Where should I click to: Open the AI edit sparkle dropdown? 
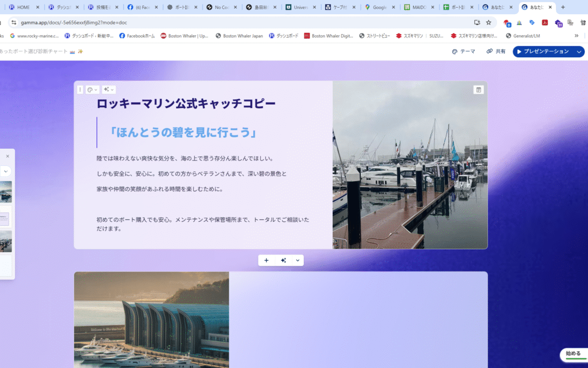pyautogui.click(x=109, y=90)
